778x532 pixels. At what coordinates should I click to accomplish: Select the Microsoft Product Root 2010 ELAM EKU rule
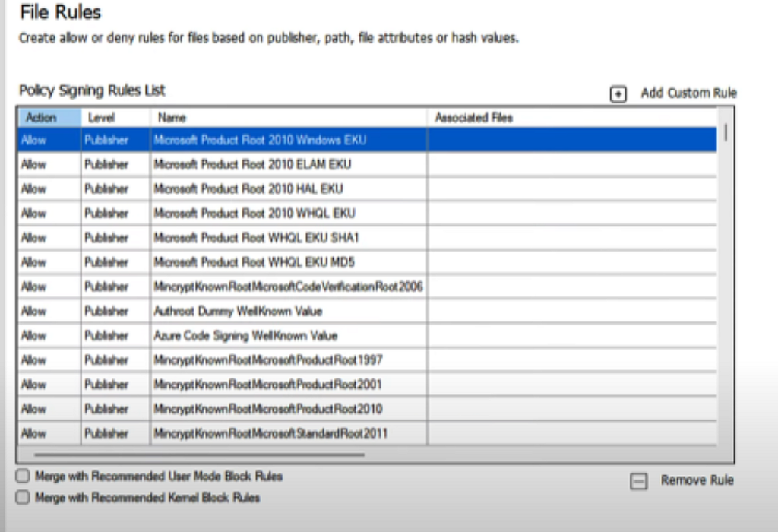(228, 164)
